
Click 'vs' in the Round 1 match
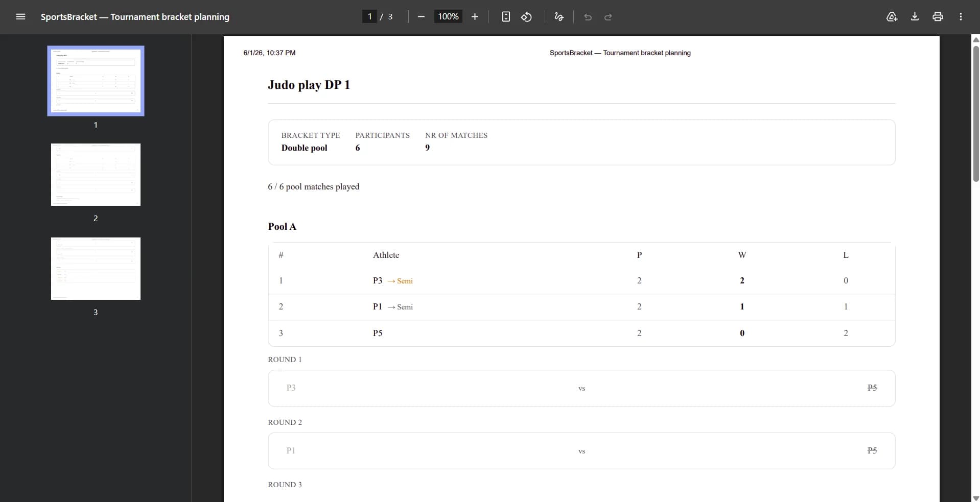point(581,389)
